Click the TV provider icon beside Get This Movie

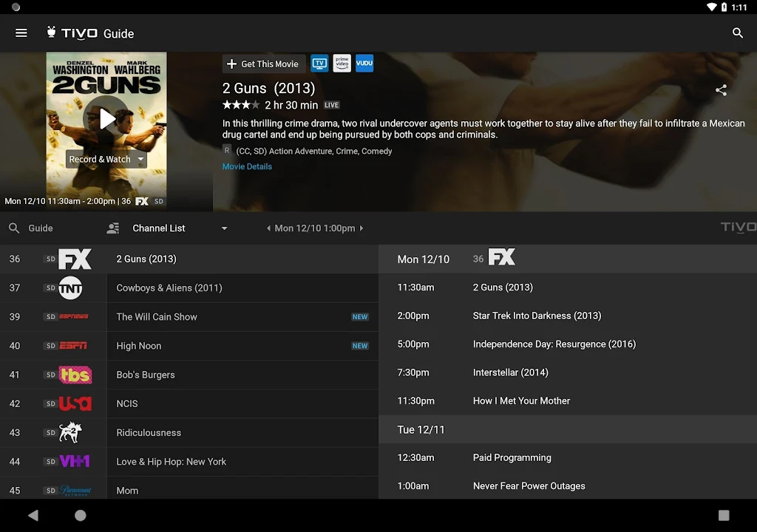[319, 64]
